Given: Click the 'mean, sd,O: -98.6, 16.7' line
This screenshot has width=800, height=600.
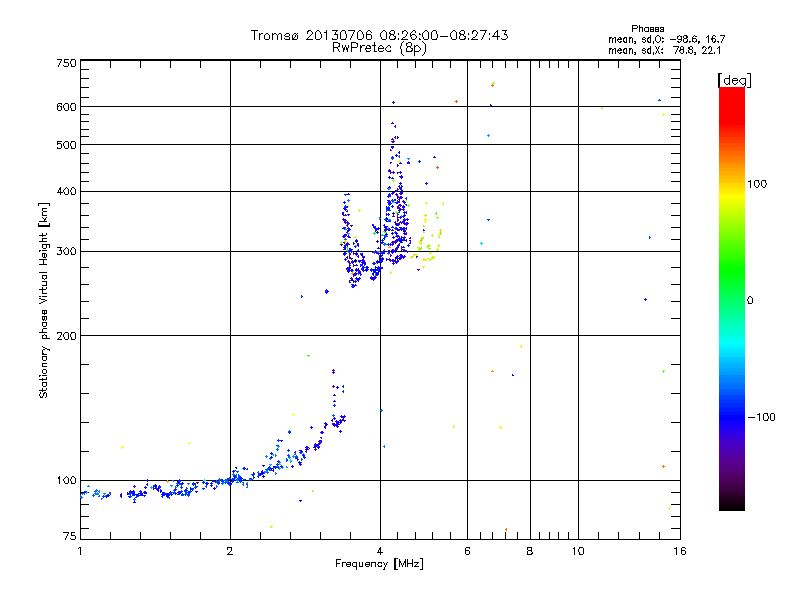Looking at the screenshot, I should coord(666,39).
